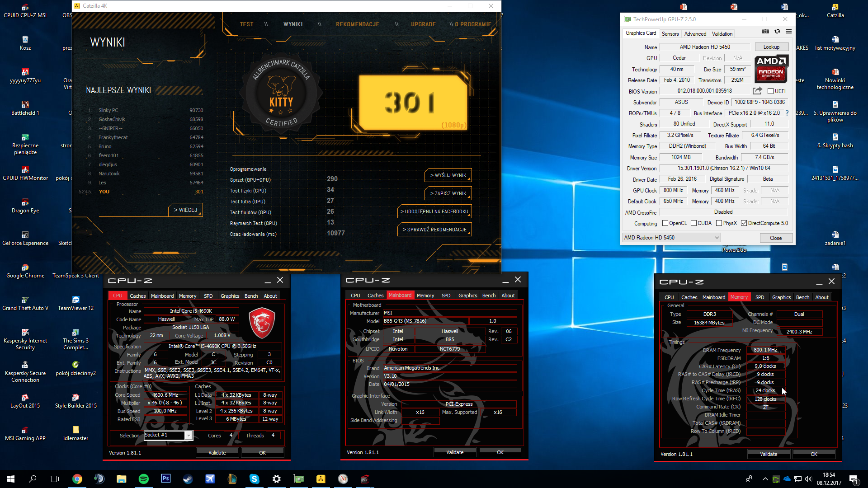Click the GPU-Z Name field AMD Radeon HD 5450
The width and height of the screenshot is (868, 488).
(705, 47)
